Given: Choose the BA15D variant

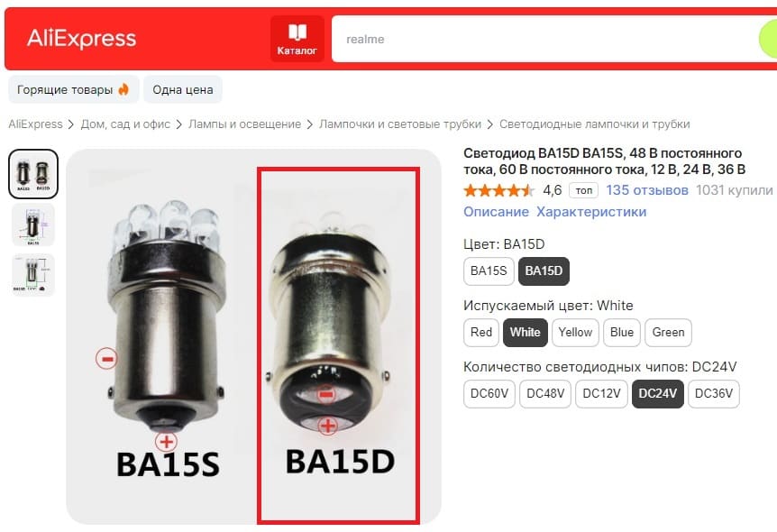Looking at the screenshot, I should [x=544, y=271].
